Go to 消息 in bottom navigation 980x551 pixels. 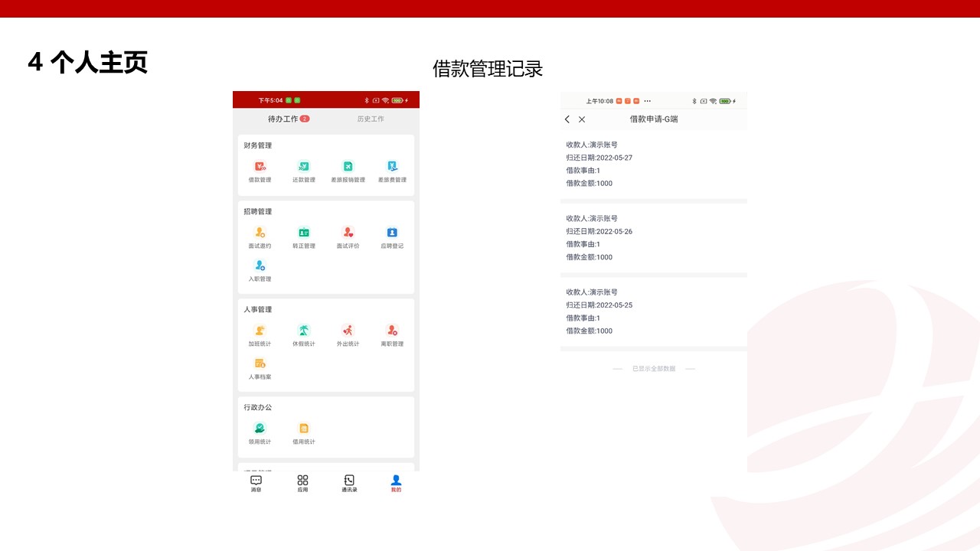256,483
